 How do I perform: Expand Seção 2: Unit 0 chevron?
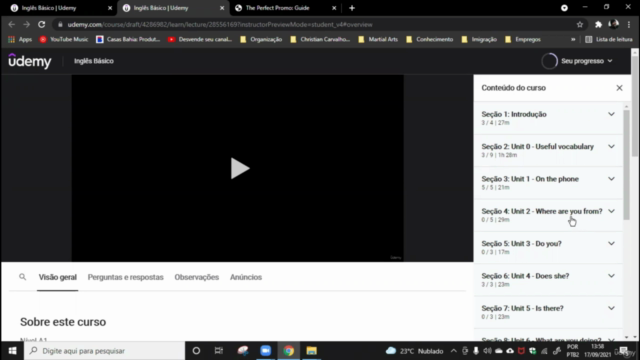click(611, 147)
